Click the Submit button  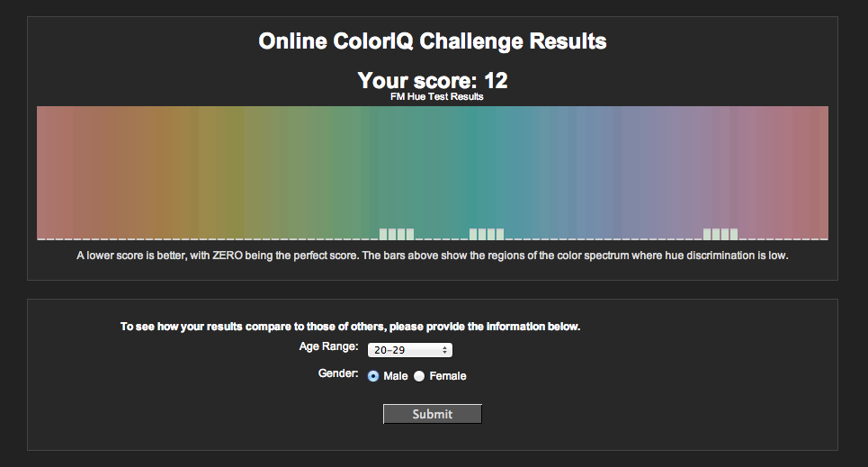coord(433,414)
